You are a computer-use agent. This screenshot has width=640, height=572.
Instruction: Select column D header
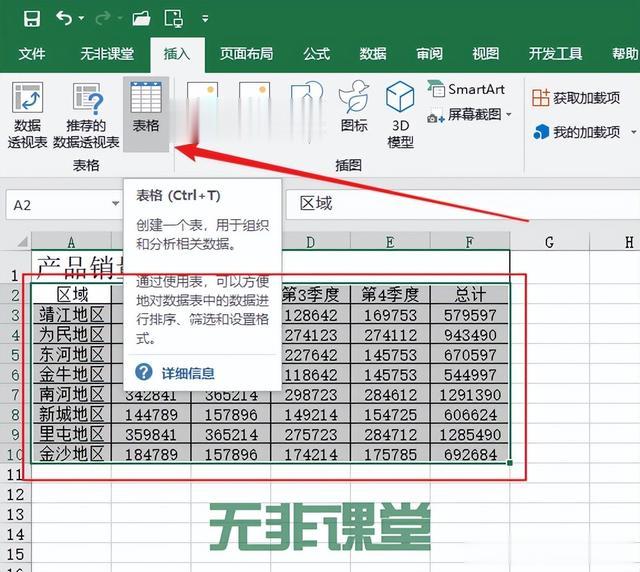tap(310, 242)
